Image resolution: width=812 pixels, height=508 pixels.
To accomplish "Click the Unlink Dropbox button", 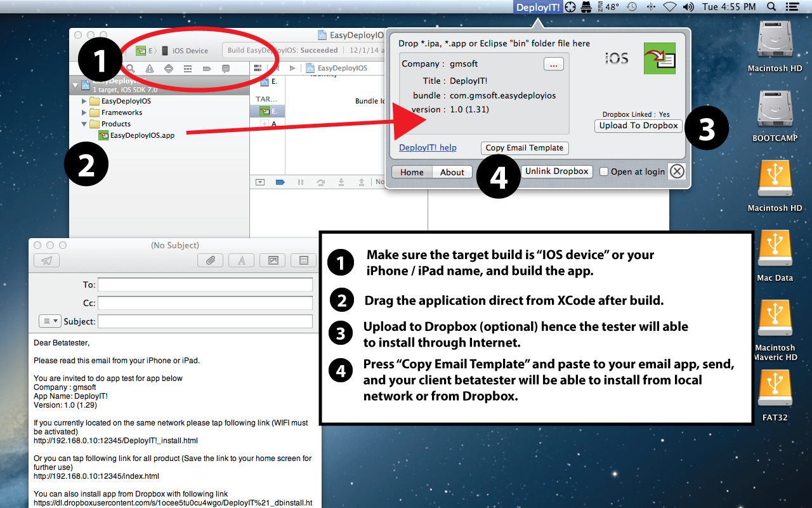I will [x=557, y=171].
